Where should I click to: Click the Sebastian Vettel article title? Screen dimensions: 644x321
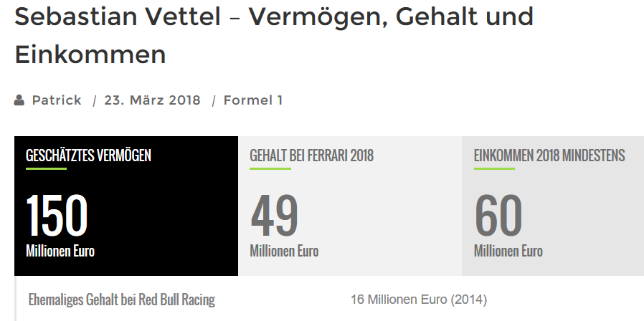[x=273, y=35]
